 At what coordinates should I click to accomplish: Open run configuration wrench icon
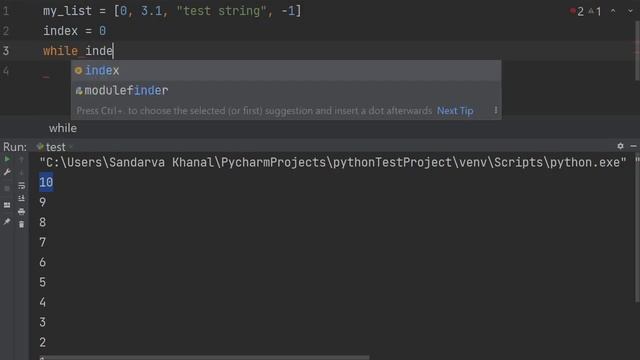tap(7, 172)
